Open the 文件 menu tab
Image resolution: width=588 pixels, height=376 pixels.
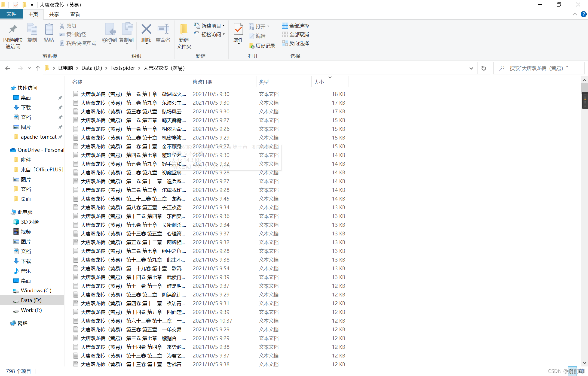pos(11,14)
